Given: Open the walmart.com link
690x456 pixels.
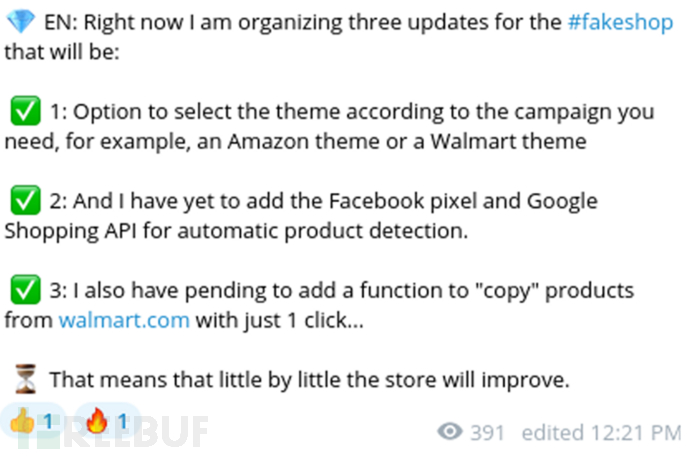Looking at the screenshot, I should point(124,320).
